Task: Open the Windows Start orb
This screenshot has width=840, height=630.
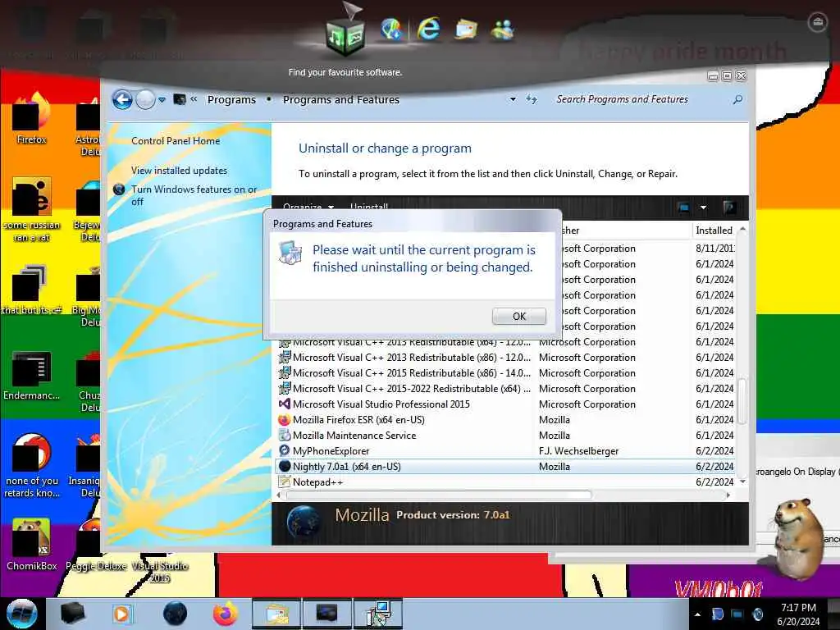Action: (x=22, y=614)
